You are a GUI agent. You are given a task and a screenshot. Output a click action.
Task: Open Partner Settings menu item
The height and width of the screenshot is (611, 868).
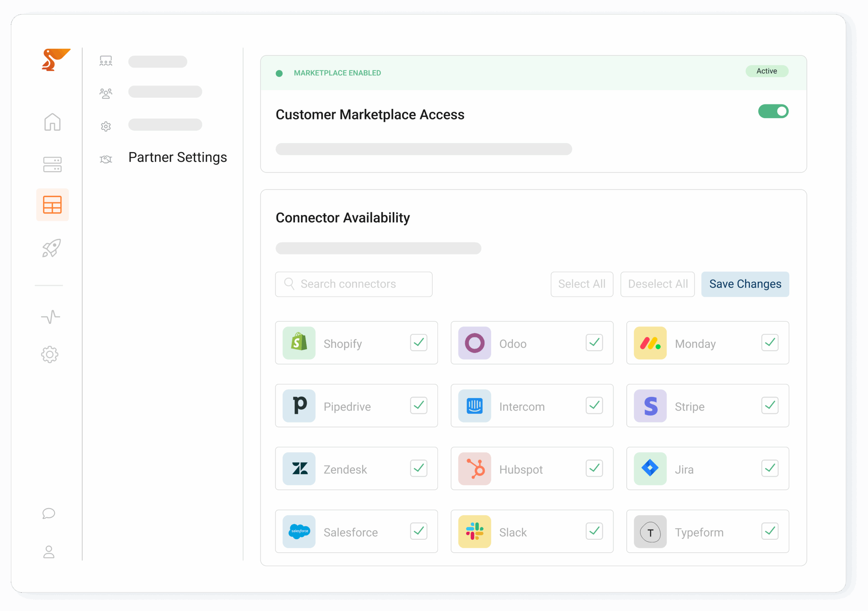click(177, 157)
